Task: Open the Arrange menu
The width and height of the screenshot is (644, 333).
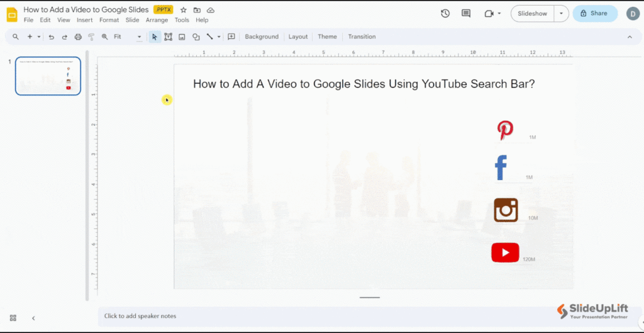Action: point(157,20)
